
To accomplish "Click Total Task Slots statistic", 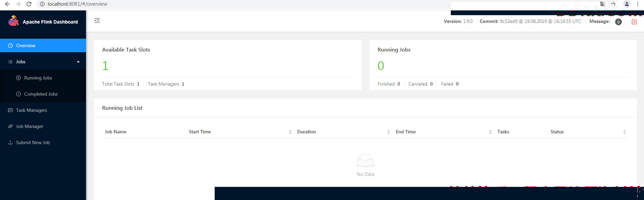I will click(121, 84).
